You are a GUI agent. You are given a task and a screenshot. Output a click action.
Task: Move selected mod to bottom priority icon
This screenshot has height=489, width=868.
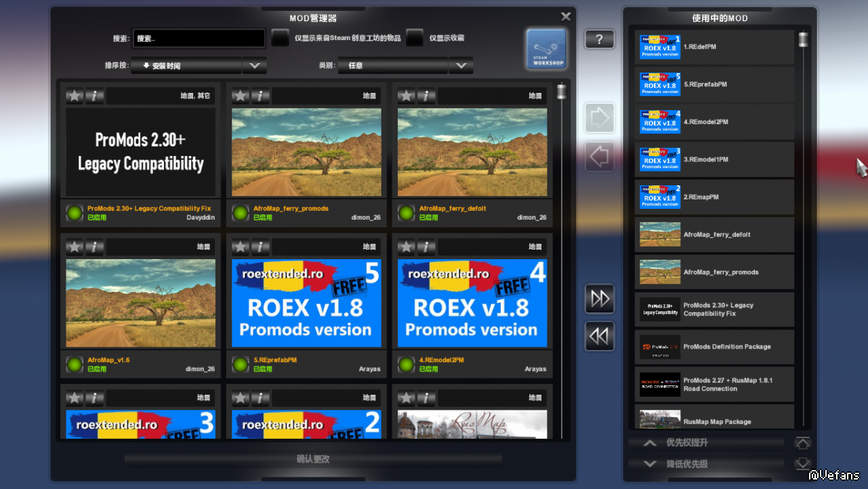(x=803, y=465)
